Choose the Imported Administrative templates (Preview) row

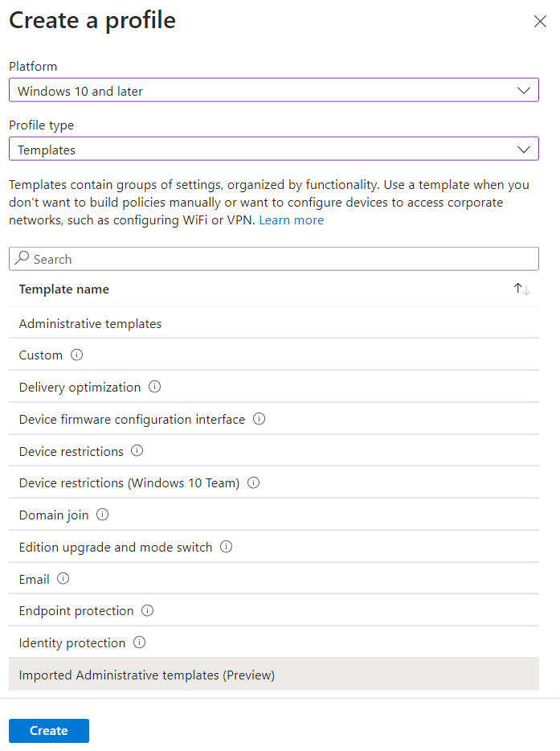pyautogui.click(x=274, y=675)
